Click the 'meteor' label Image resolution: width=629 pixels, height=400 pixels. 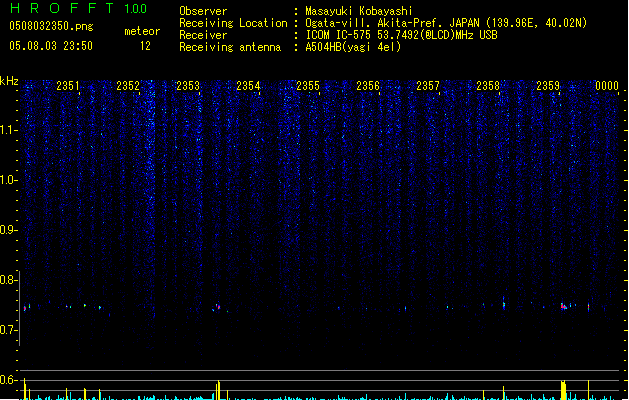pos(142,31)
